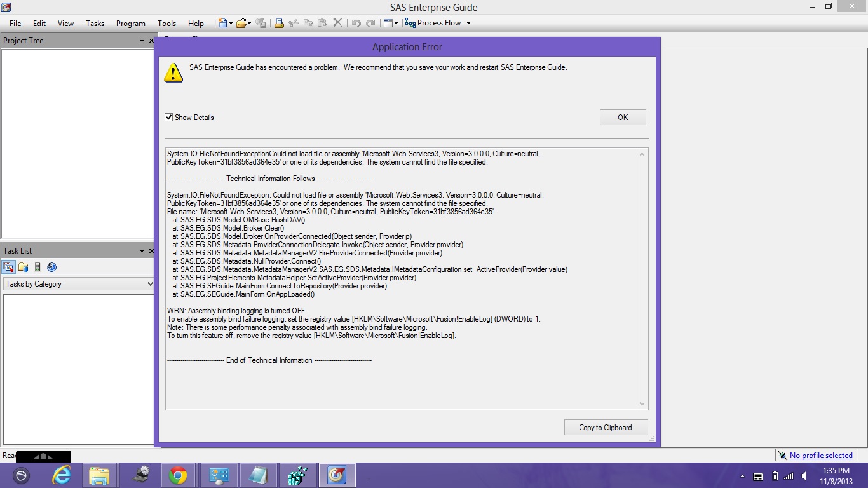Open a file using the Open toolbar icon
The height and width of the screenshot is (488, 868).
241,23
